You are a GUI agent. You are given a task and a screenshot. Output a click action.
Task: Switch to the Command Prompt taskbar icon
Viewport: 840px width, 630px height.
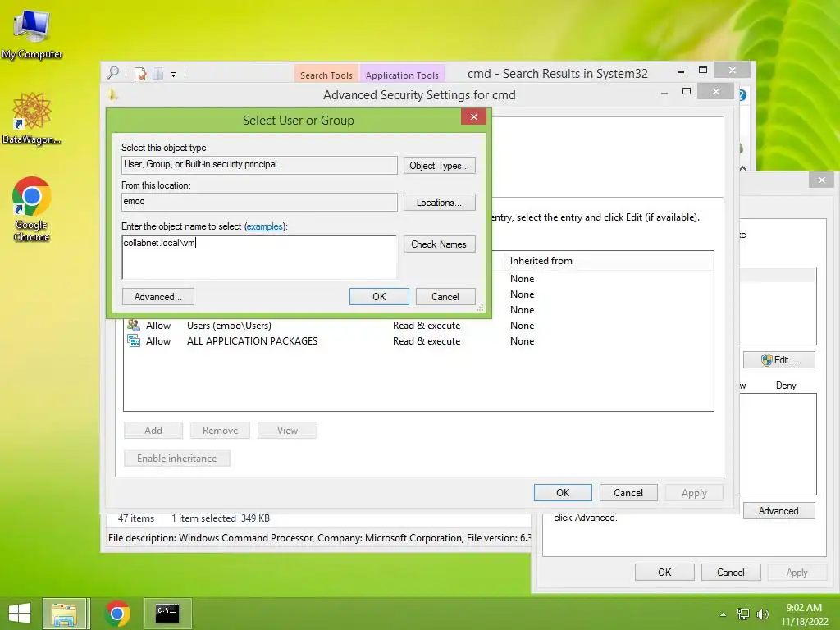(167, 614)
